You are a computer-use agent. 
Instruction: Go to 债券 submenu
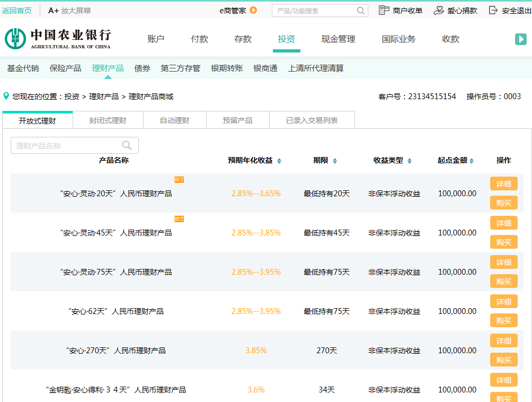(x=142, y=68)
